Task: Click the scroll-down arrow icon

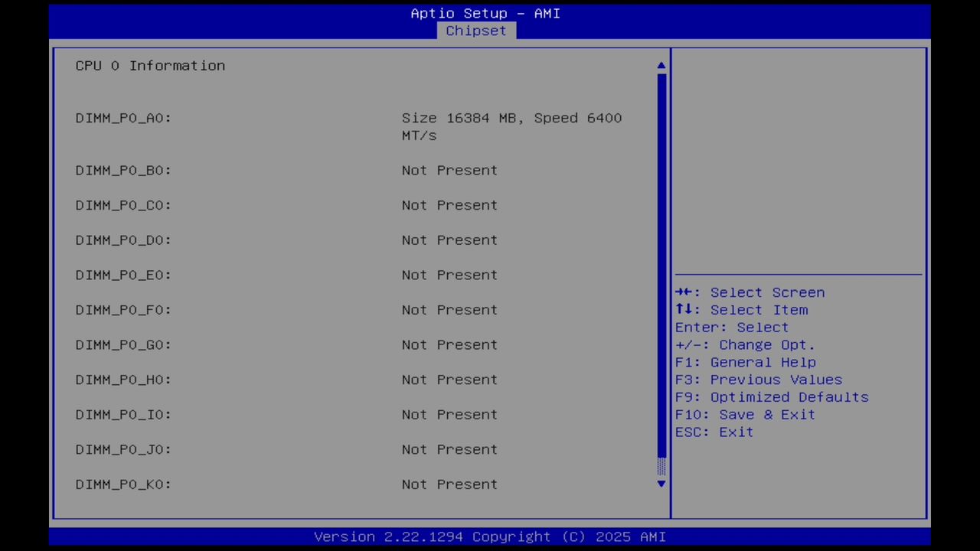Action: click(x=660, y=484)
